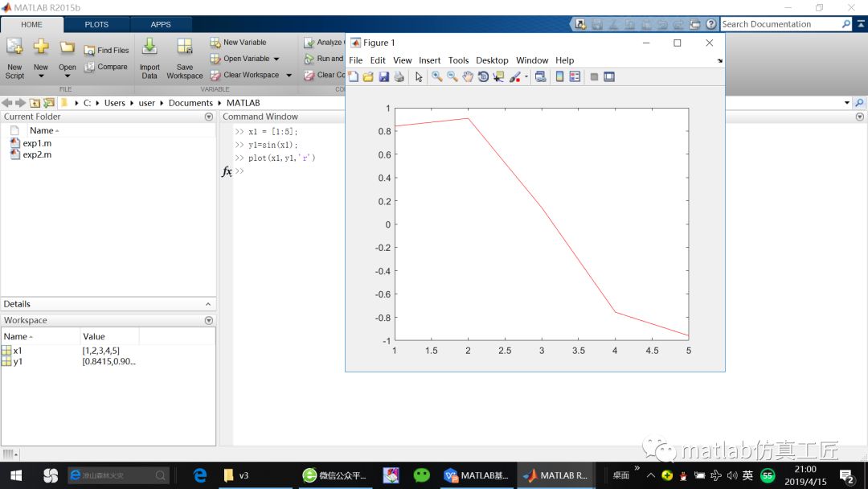Select the Pan hand tool in Figure 1
This screenshot has width=868, height=489.
pyautogui.click(x=468, y=77)
